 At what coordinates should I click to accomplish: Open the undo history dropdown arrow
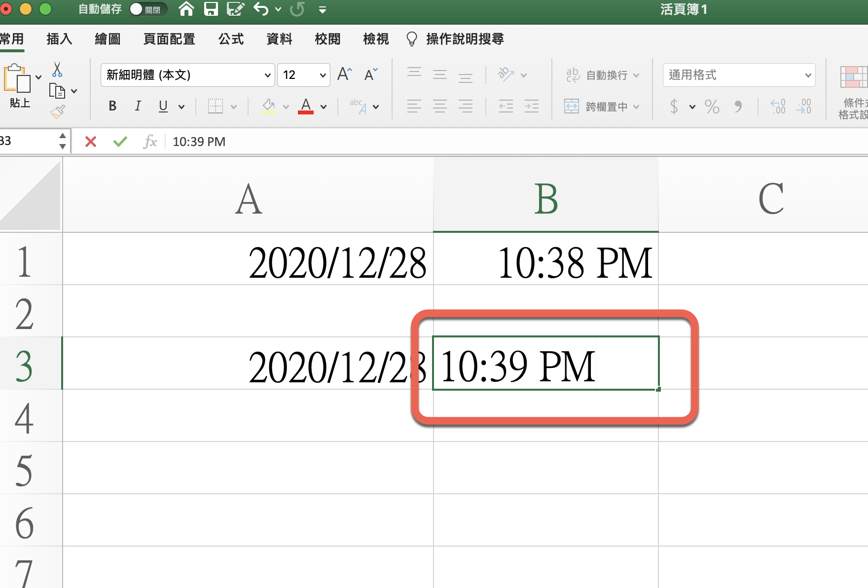[278, 9]
